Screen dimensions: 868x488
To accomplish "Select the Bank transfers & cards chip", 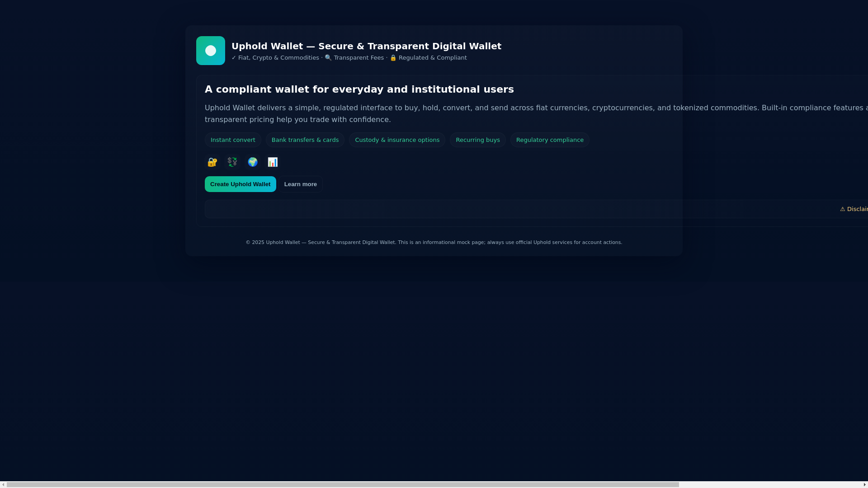I will (x=305, y=140).
